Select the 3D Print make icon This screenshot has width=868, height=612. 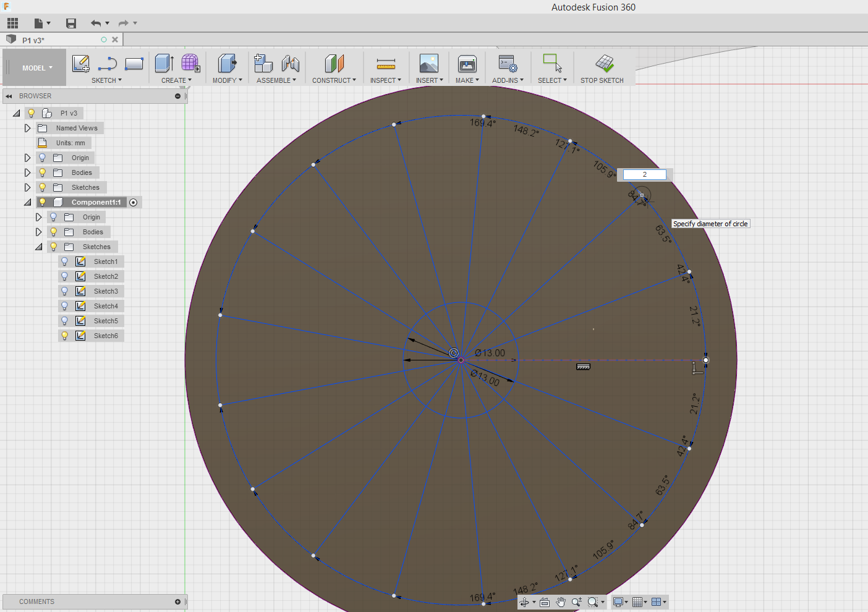467,64
